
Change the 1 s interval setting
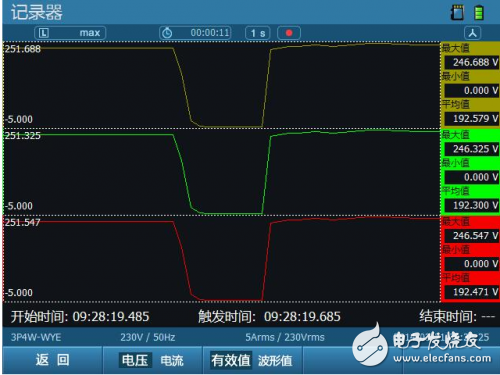tap(258, 33)
